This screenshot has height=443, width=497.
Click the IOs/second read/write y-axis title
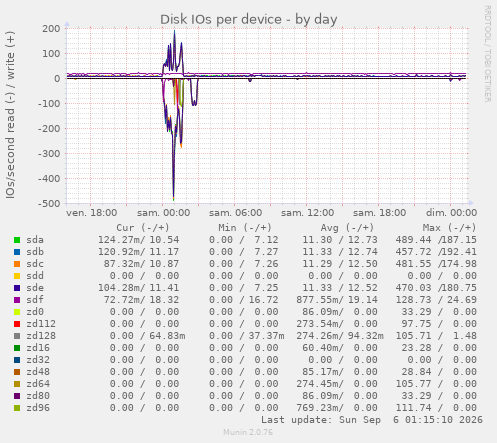coord(10,115)
